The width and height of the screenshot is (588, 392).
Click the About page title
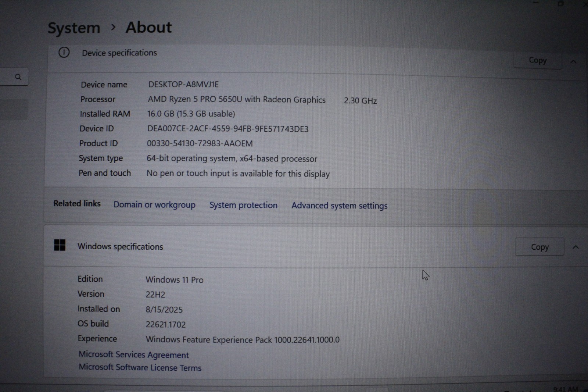coord(149,28)
